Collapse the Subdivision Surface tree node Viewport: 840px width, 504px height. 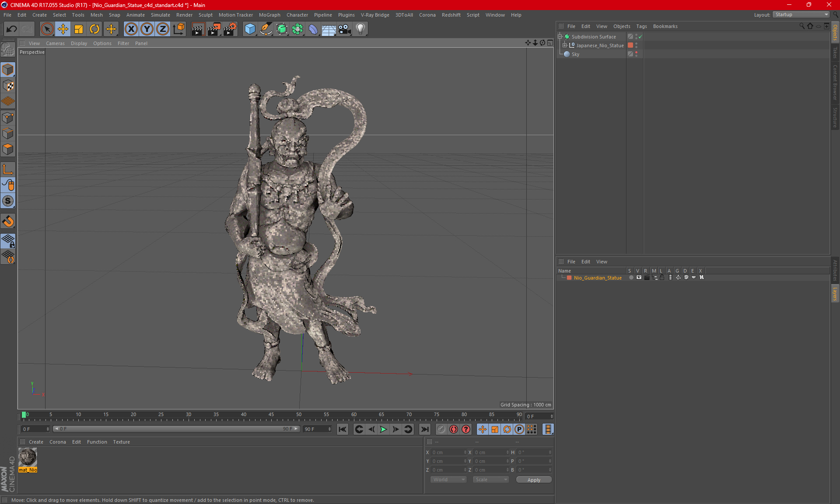point(560,37)
